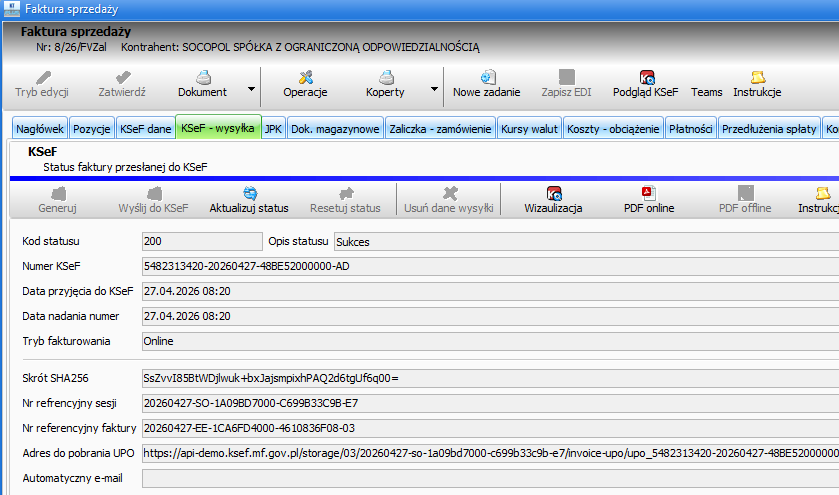Click the Numer KSeF field
The image size is (839, 495).
(x=490, y=266)
